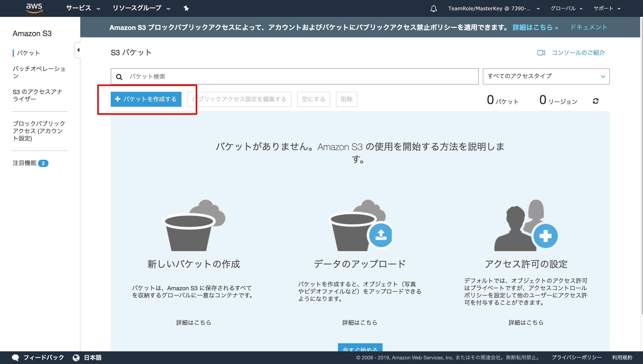This screenshot has width=643, height=364.
Task: Click the magnifier search icon
Action: coord(119,77)
